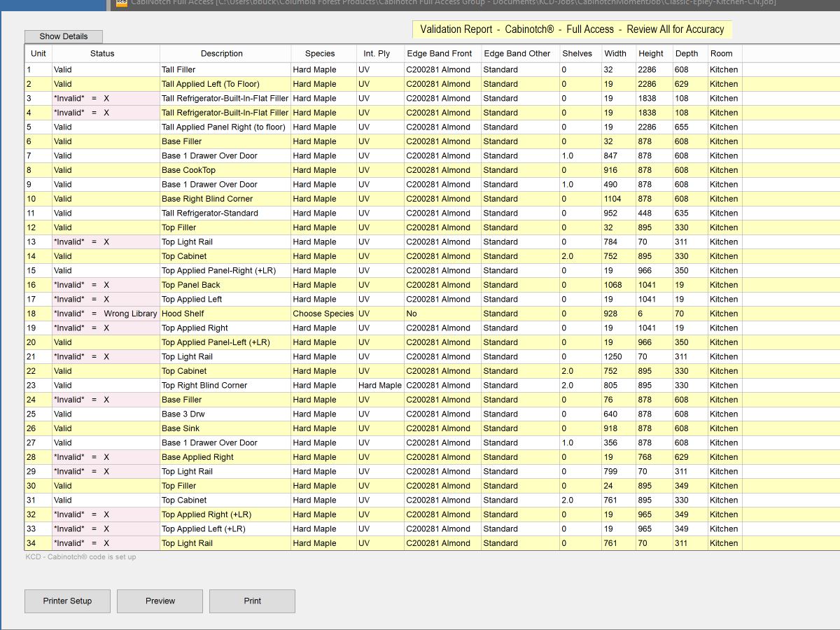
Task: Select the Valid status for Base Sink
Action: pyautogui.click(x=106, y=428)
